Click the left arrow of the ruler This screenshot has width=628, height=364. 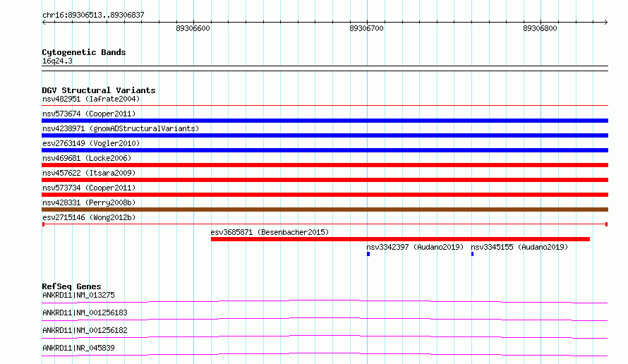coord(44,22)
